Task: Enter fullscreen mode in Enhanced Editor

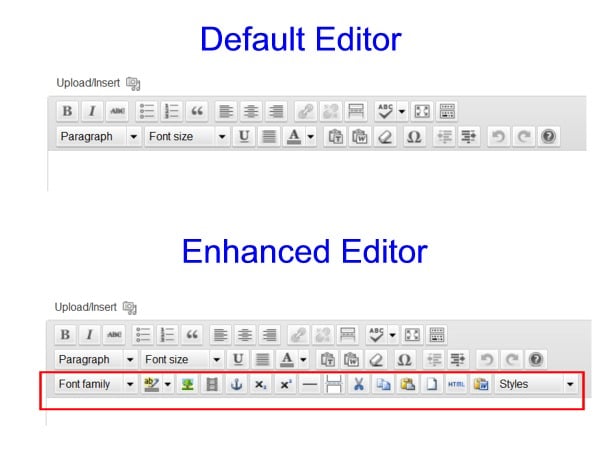Action: click(x=412, y=335)
